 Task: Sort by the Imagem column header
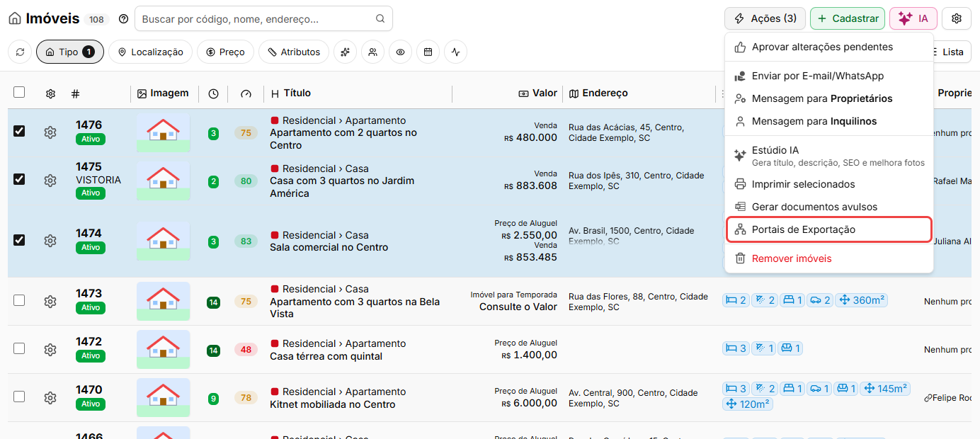pos(163,93)
